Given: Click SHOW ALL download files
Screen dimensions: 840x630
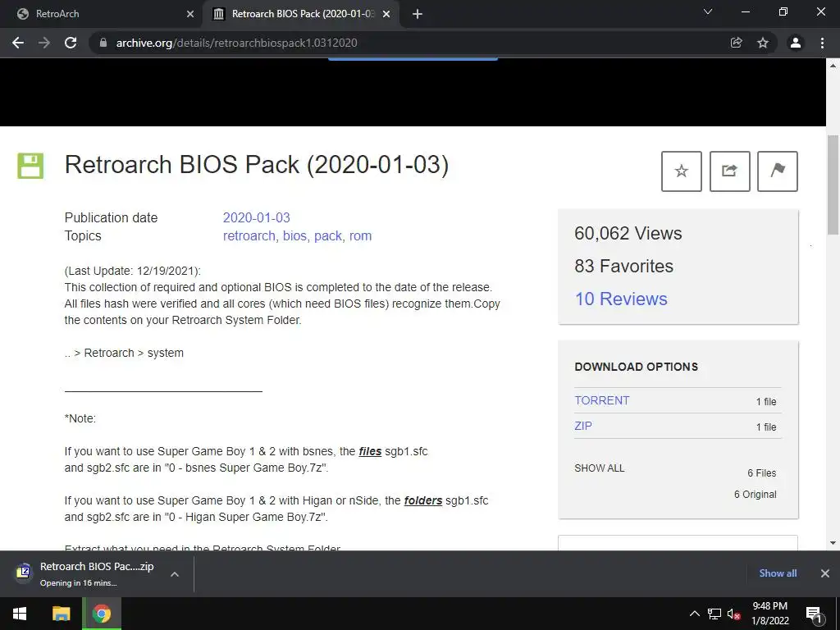Looking at the screenshot, I should point(600,468).
